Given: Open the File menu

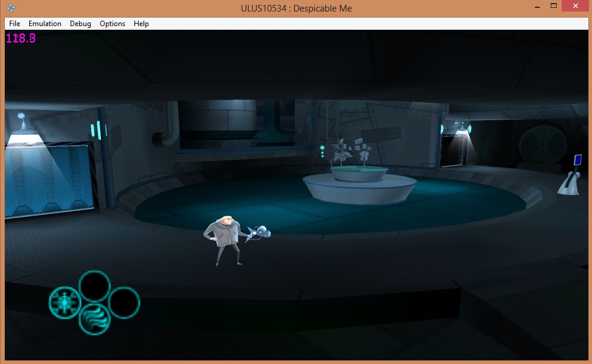Looking at the screenshot, I should (15, 24).
